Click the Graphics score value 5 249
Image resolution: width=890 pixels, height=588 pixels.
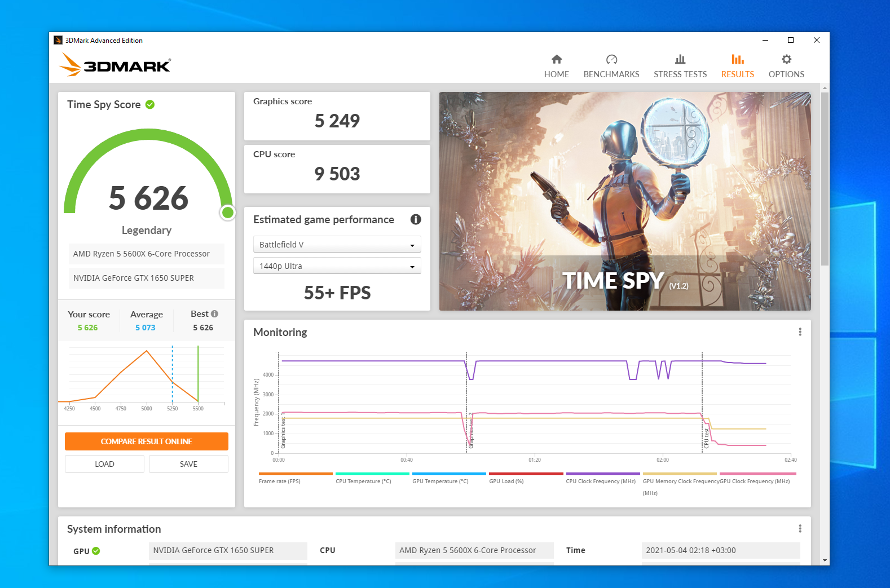click(x=337, y=121)
